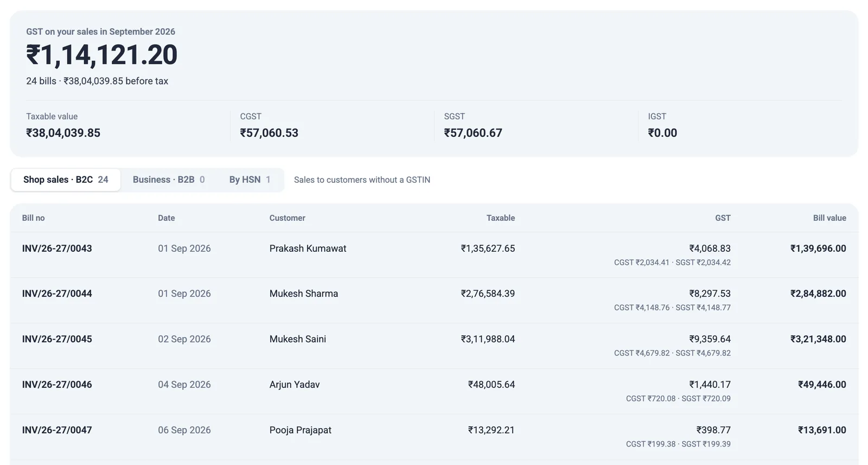Screen dimensions: 868x465
Task: Select bill INV/26-27/0046
Action: (x=57, y=385)
